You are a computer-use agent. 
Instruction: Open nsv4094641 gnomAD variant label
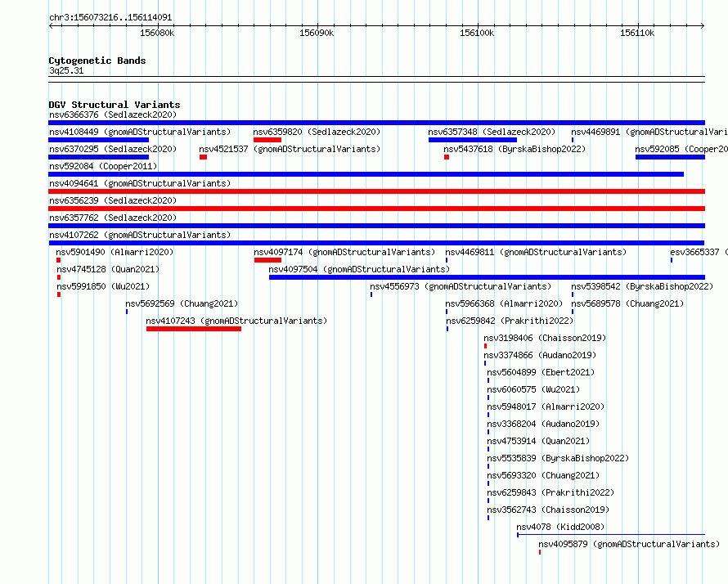click(x=140, y=183)
